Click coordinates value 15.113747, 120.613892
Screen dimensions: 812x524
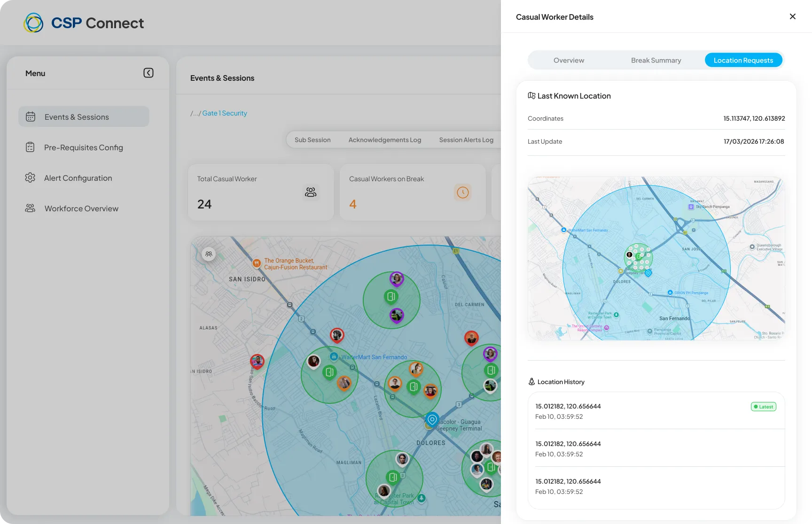754,118
